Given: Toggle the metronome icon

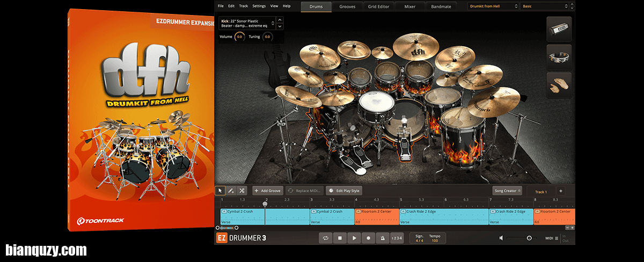Looking at the screenshot, I should [383, 238].
